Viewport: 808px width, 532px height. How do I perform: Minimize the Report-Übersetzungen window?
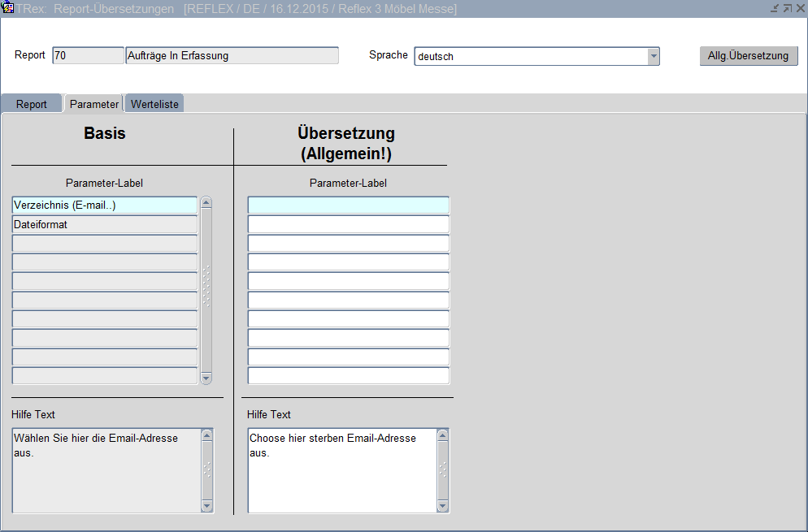775,8
